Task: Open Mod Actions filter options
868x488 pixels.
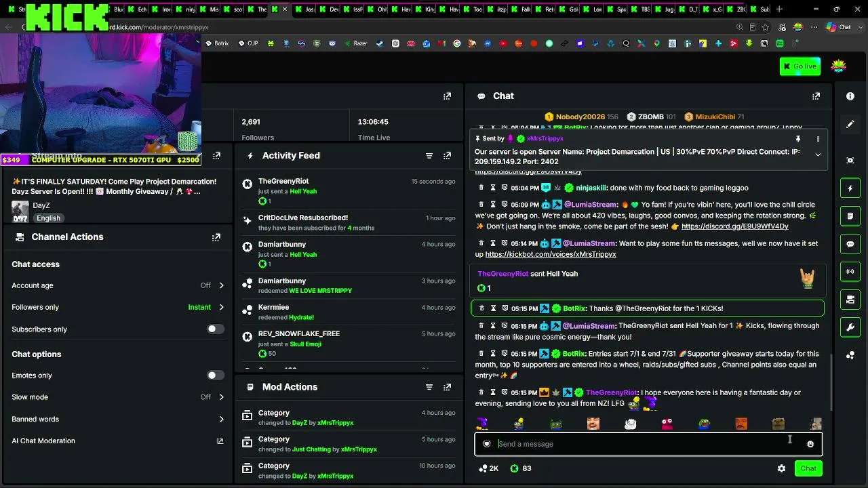Action: coord(429,387)
